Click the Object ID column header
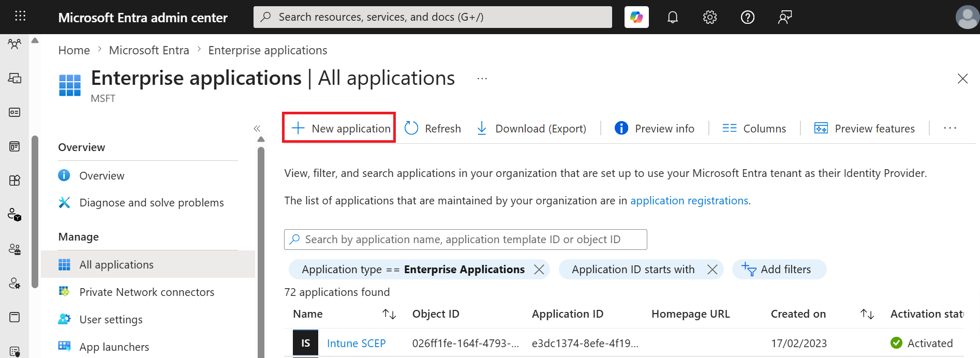This screenshot has width=980, height=358. tap(436, 314)
